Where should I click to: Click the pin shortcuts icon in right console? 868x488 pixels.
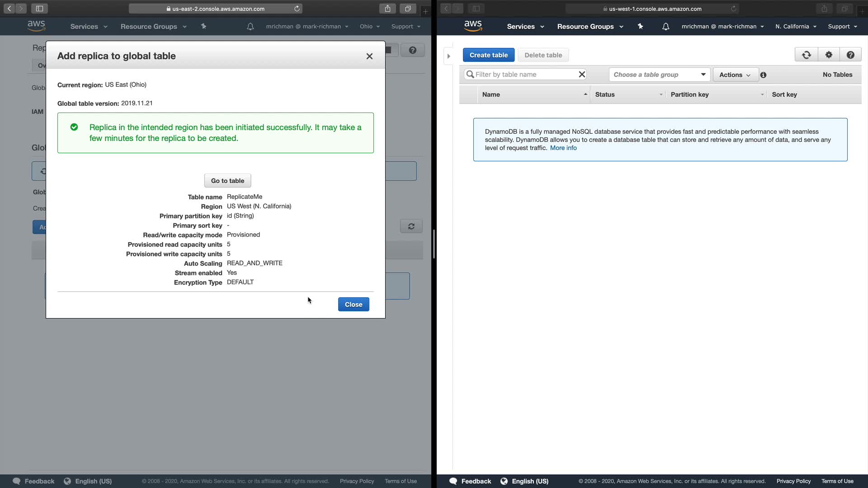click(x=640, y=27)
